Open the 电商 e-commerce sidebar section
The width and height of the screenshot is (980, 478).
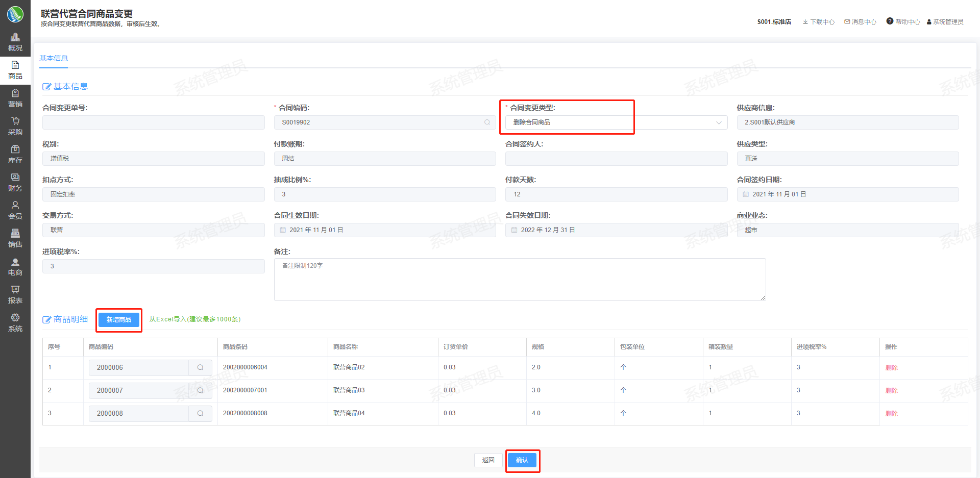click(15, 267)
